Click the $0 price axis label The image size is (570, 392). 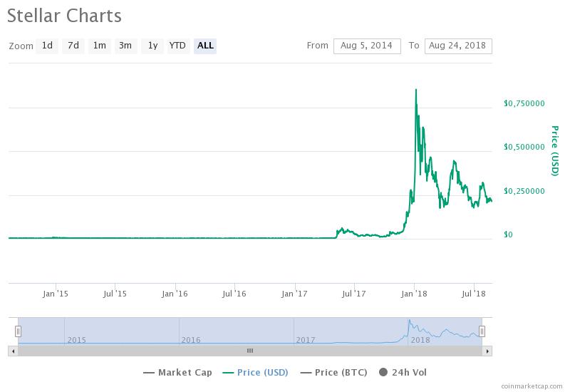[508, 234]
